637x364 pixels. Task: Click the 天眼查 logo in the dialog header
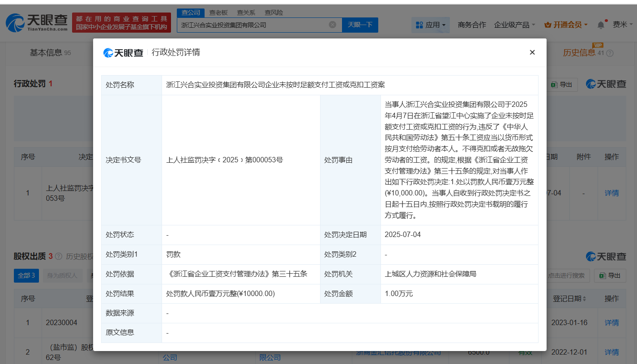tap(123, 52)
